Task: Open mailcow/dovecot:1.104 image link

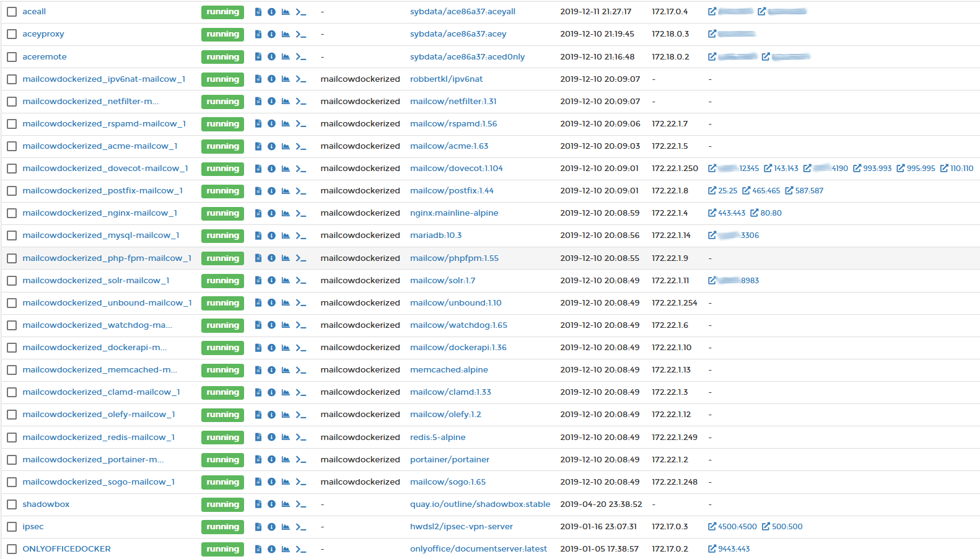Action: pos(457,168)
